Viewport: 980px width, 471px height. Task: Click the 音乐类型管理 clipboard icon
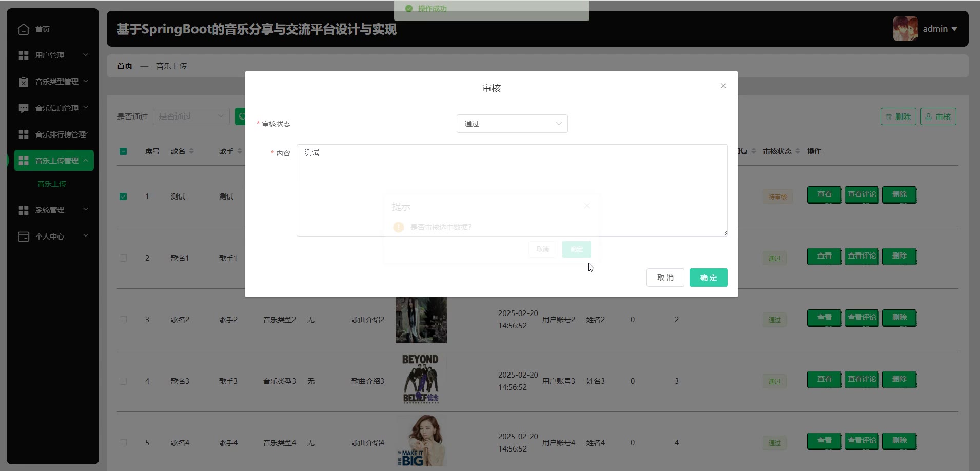coord(24,82)
